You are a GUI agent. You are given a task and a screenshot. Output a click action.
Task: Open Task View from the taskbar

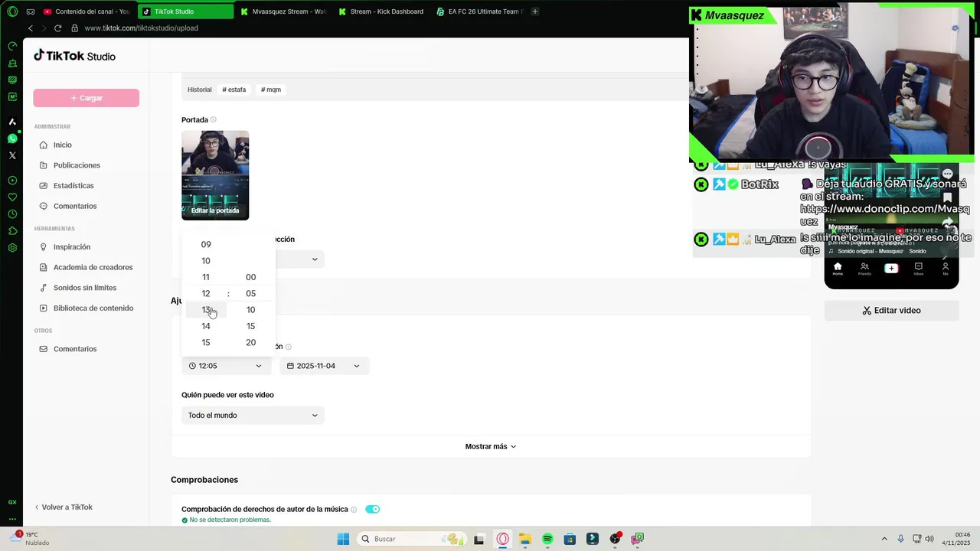(479, 539)
